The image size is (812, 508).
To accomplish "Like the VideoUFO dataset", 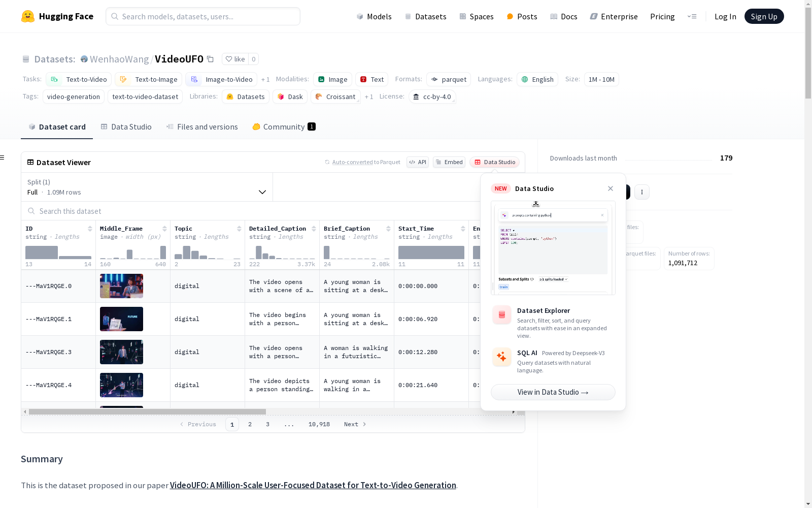I will (x=235, y=59).
